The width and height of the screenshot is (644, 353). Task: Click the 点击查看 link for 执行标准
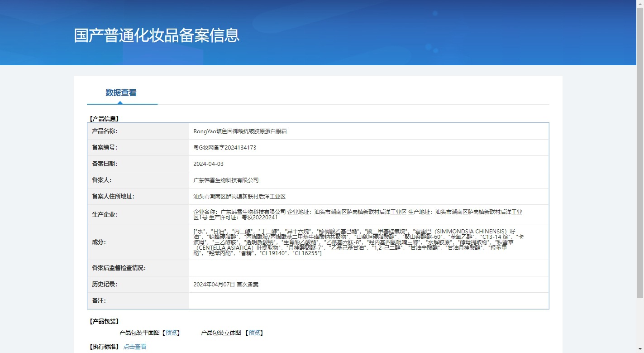pyautogui.click(x=135, y=347)
